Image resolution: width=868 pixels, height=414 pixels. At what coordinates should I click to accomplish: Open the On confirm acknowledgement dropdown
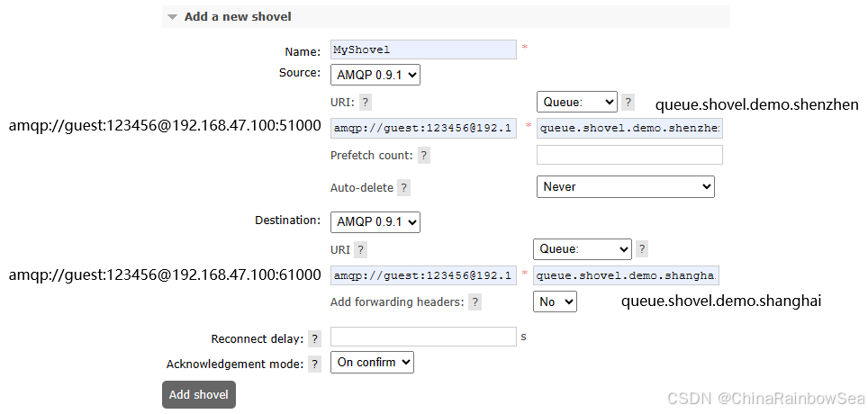[x=372, y=363]
